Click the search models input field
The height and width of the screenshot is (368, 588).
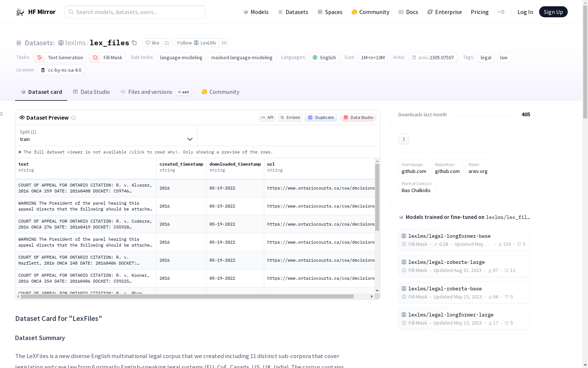[135, 12]
